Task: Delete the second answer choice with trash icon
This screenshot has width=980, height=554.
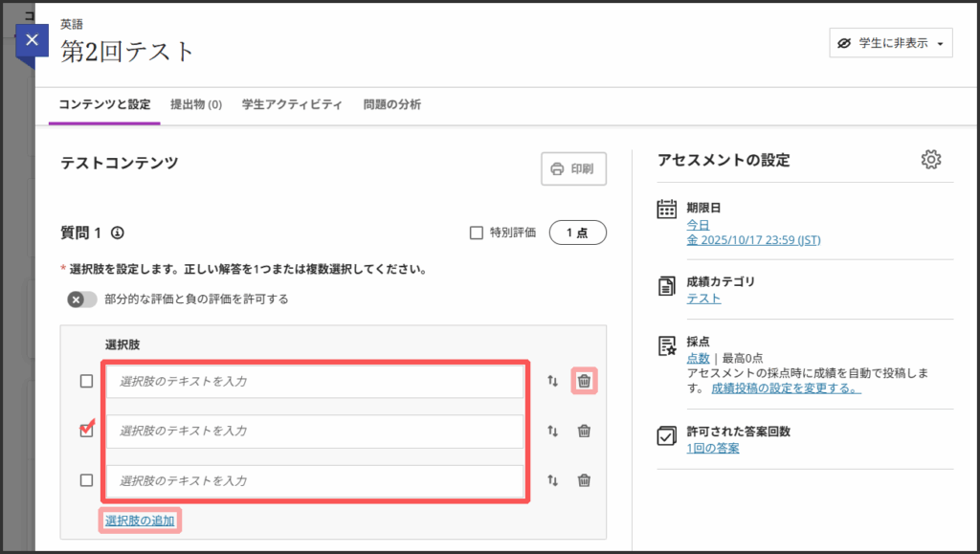Action: (584, 431)
